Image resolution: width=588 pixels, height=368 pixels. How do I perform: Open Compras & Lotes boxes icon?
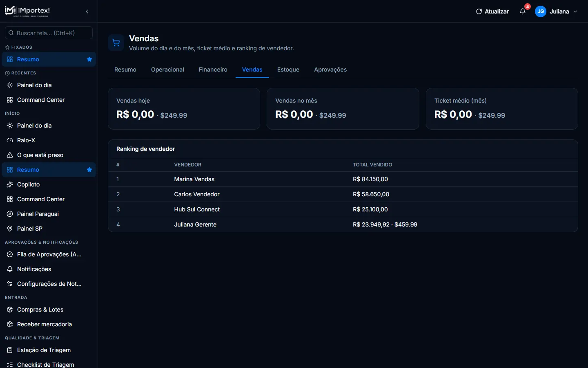tap(10, 310)
